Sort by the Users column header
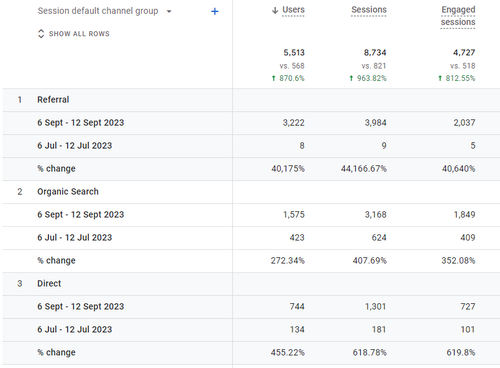This screenshot has height=368, width=500. point(293,10)
